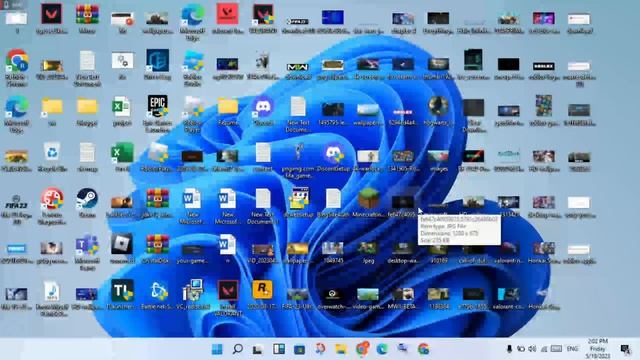Select the blue cube app shortcut
The width and height of the screenshot is (640, 360).
tap(158, 61)
